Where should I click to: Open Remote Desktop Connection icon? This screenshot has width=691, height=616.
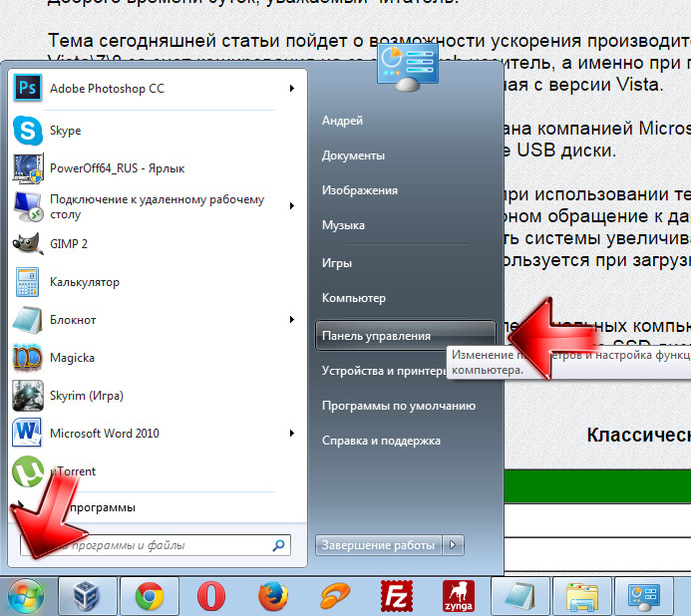(x=28, y=206)
